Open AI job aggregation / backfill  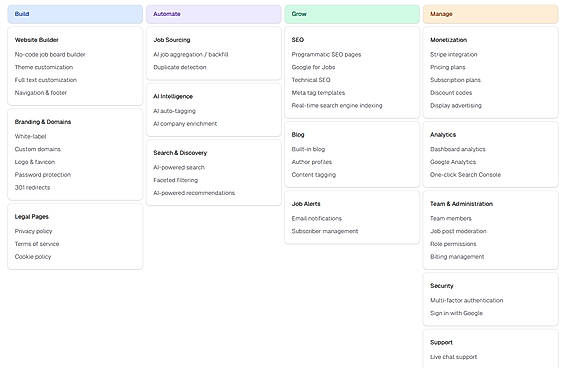coord(191,54)
